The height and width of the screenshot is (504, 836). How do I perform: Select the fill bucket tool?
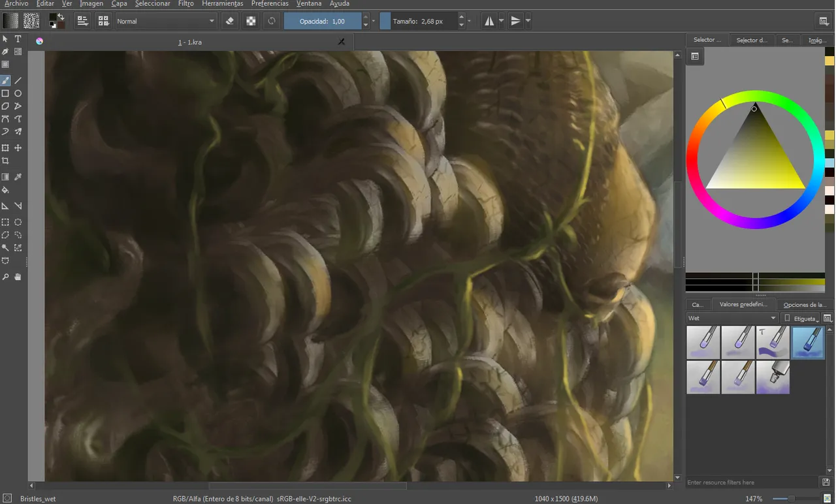click(x=5, y=190)
